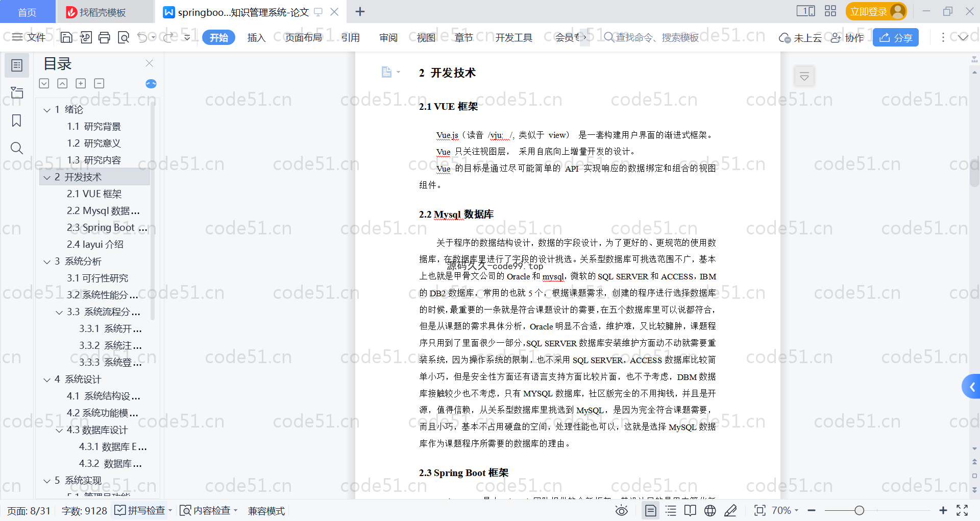Click the 协作 collaboration button
This screenshot has height=521, width=980.
point(847,38)
